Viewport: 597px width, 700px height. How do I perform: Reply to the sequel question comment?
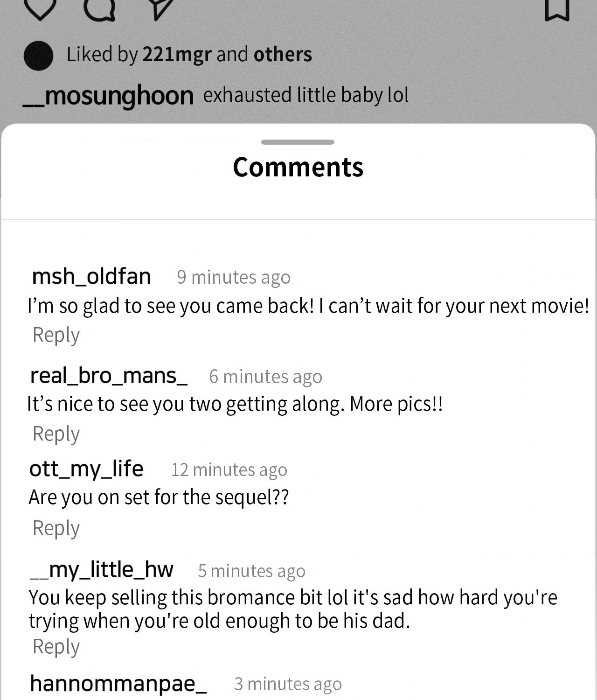pos(56,528)
